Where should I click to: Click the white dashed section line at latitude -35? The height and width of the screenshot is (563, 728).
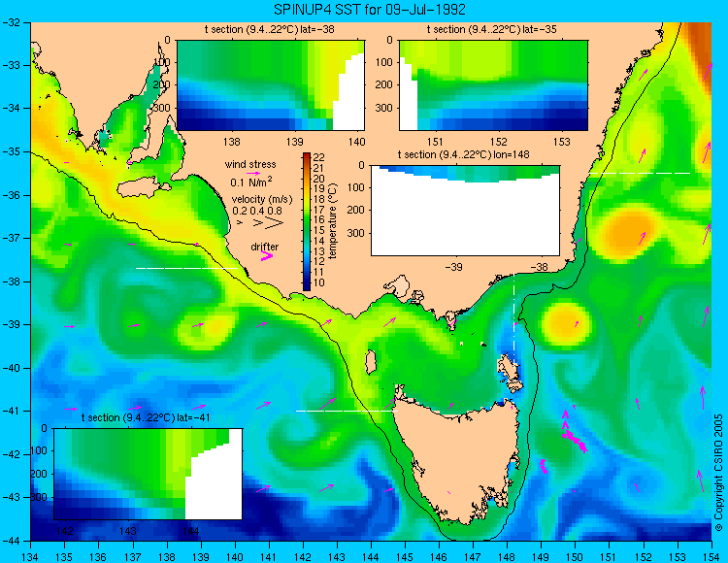point(640,173)
